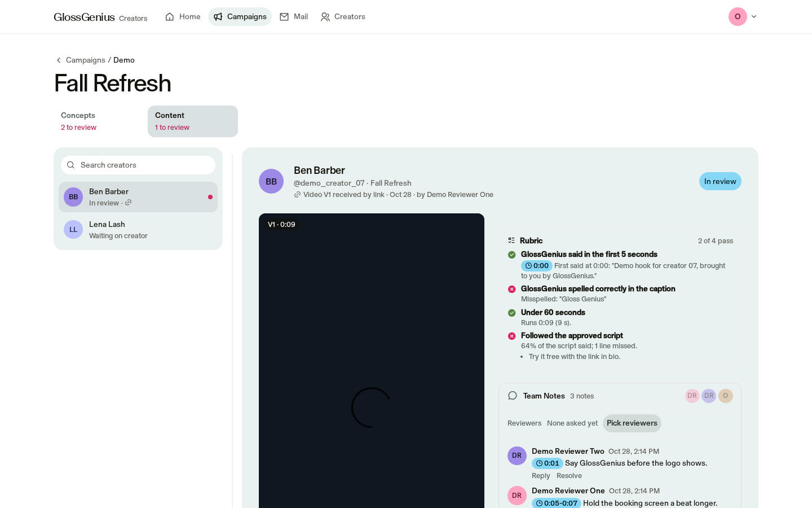Click the link icon in Ben Barber's list row
Screen dimensions: 812x508
129,203
